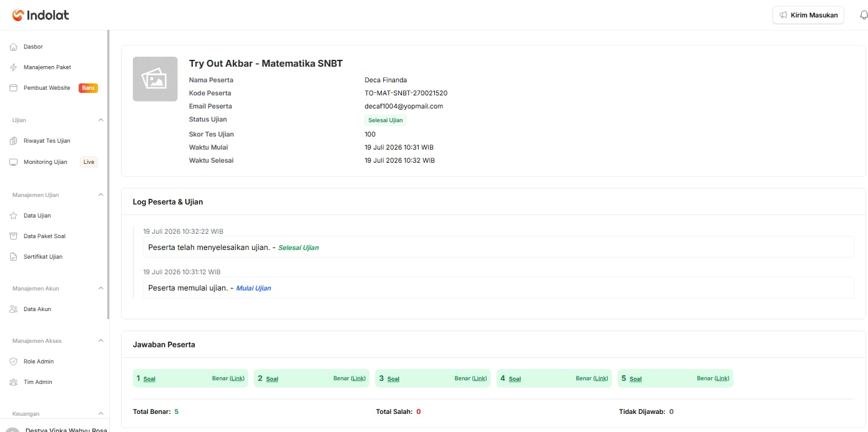Screen dimensions: 868x432
Task: Collapse the Ujian sidebar section
Action: click(101, 120)
